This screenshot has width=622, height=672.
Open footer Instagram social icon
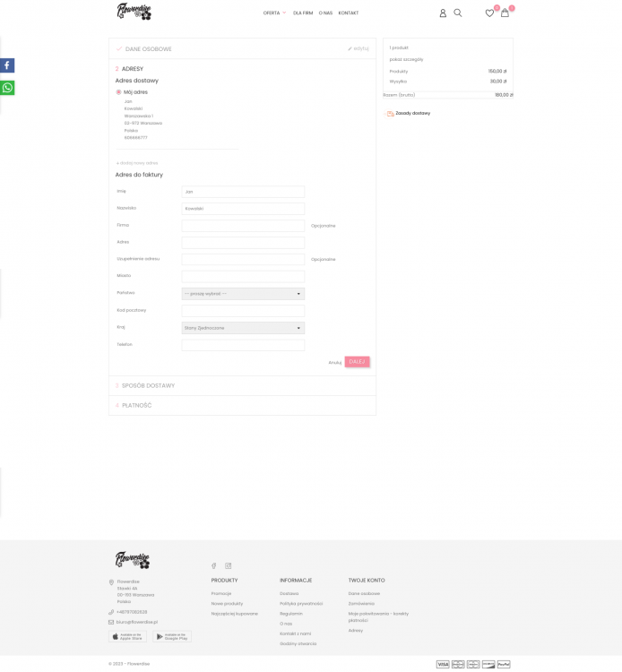point(228,565)
